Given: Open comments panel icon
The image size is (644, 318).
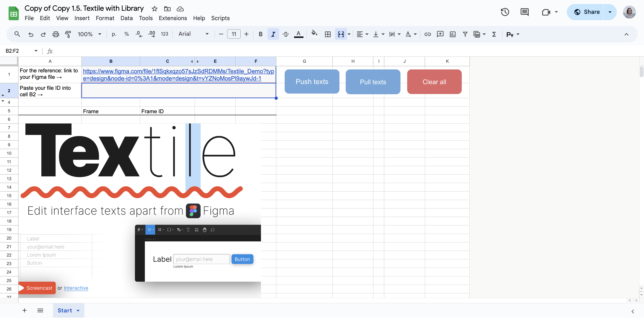Looking at the screenshot, I should [x=524, y=12].
